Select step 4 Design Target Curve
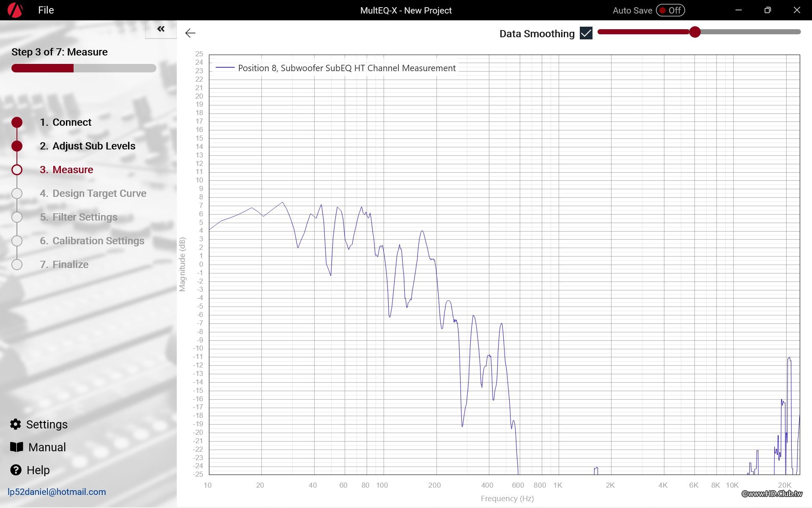 93,193
